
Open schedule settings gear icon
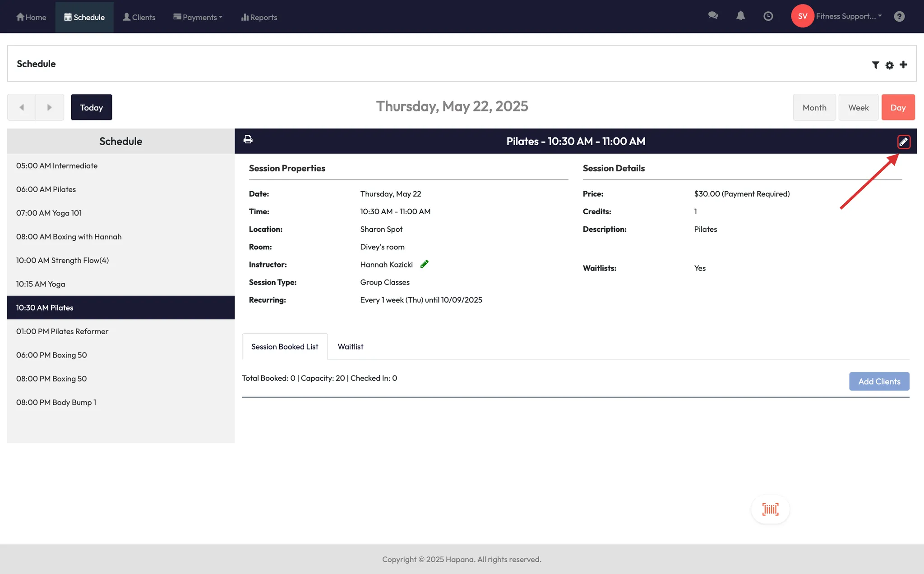tap(889, 65)
